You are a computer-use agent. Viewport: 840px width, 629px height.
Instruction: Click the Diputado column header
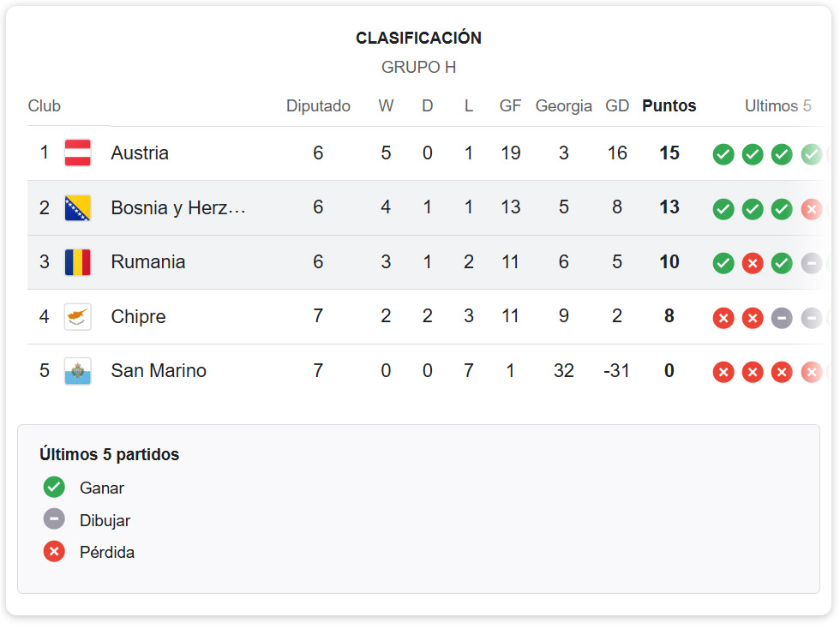[318, 106]
